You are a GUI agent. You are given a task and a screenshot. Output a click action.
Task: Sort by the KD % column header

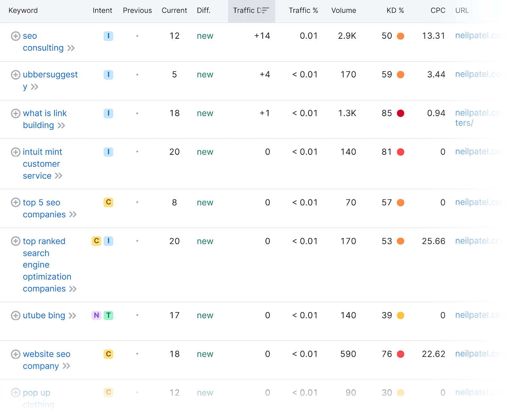tap(395, 11)
